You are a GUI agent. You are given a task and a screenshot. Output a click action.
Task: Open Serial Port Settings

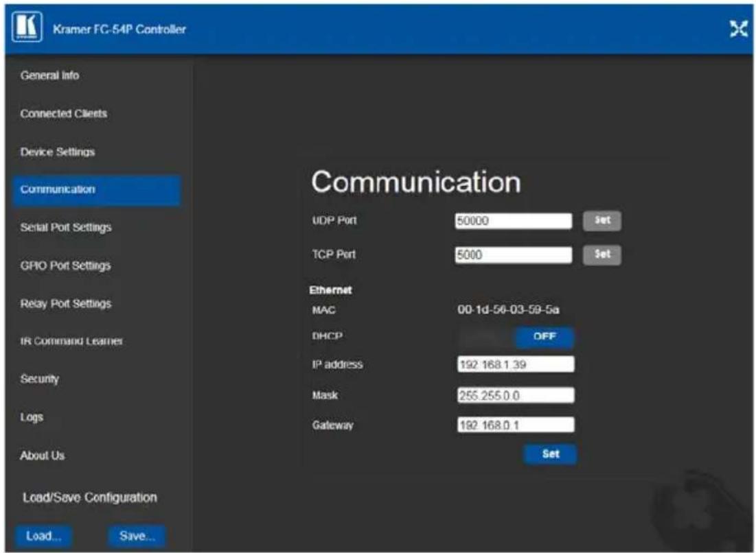point(65,227)
